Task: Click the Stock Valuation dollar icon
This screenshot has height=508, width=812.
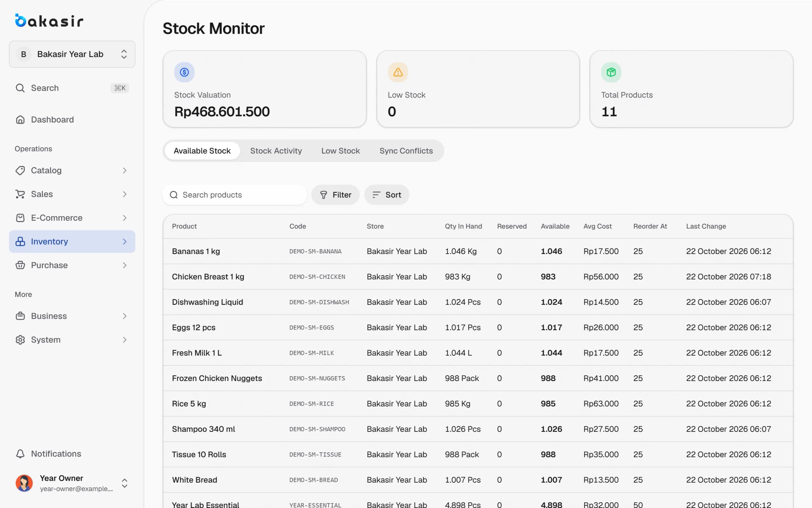Action: (184, 72)
